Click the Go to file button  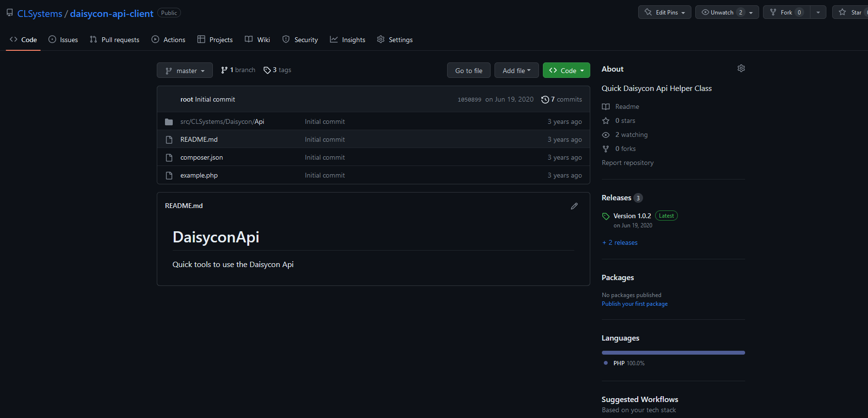(469, 71)
